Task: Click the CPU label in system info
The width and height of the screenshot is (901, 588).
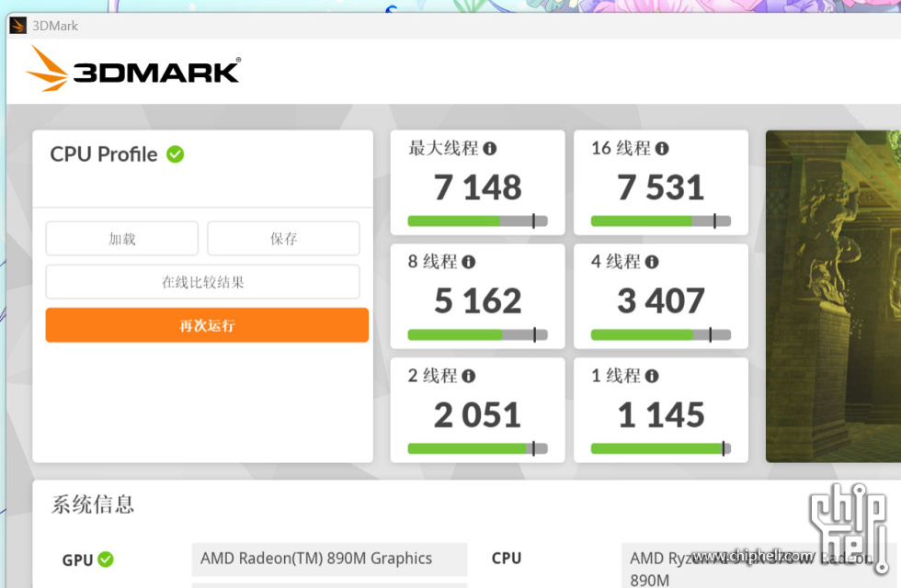Action: pyautogui.click(x=507, y=559)
